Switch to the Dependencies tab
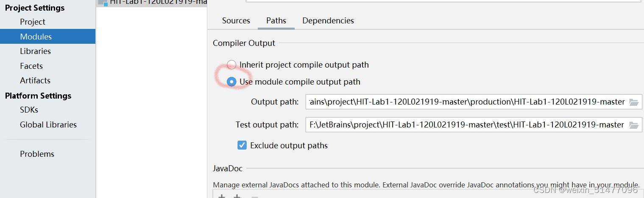The image size is (644, 198). click(328, 20)
